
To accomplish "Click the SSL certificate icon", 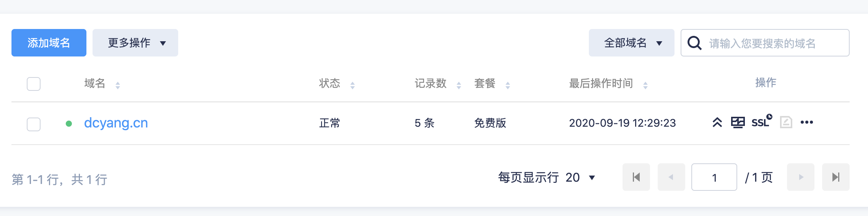I will 761,122.
